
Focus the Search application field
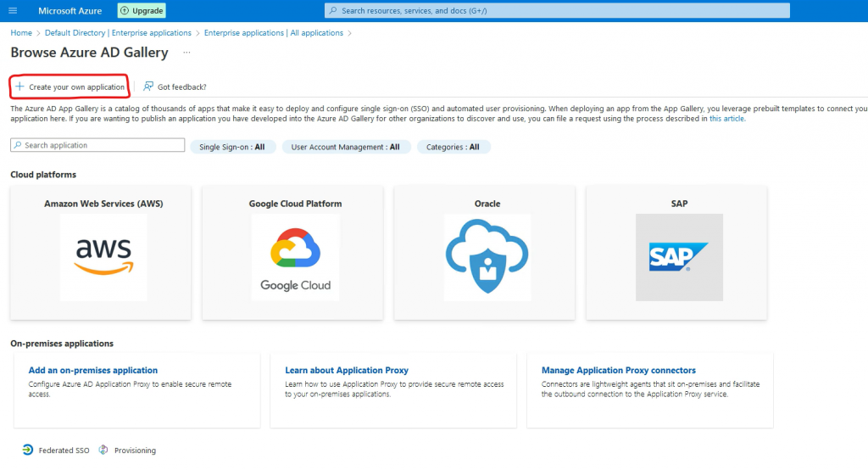point(97,145)
